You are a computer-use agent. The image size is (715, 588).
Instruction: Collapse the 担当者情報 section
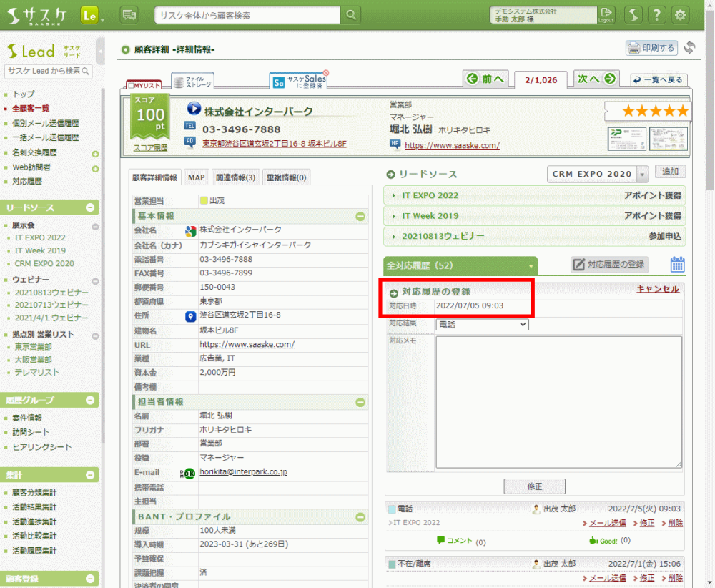pos(360,402)
